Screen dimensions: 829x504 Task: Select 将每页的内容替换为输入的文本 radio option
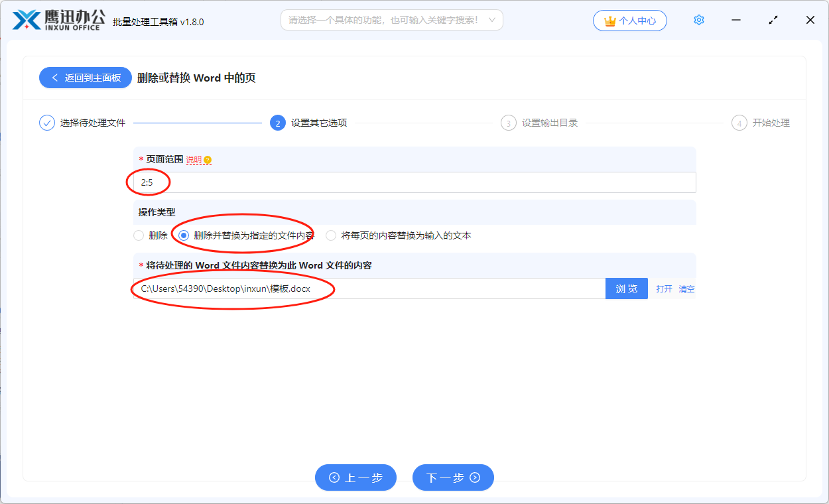pyautogui.click(x=331, y=235)
